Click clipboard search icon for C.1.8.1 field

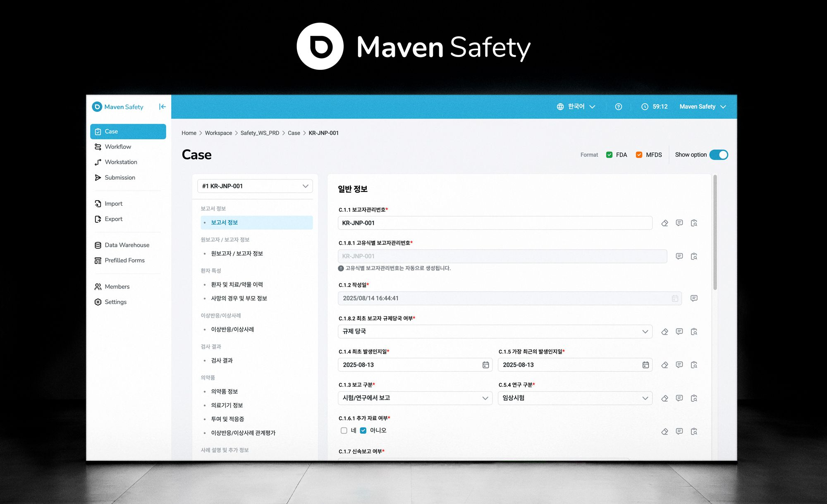point(694,256)
